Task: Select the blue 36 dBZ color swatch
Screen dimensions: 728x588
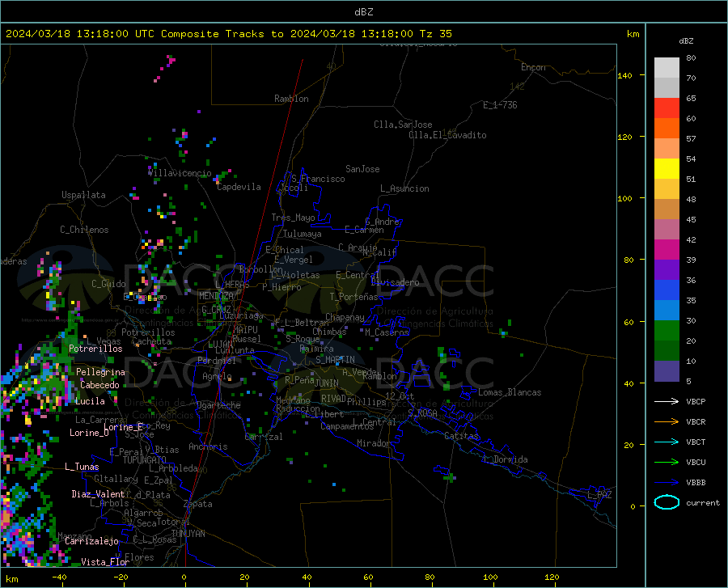Action: point(667,290)
